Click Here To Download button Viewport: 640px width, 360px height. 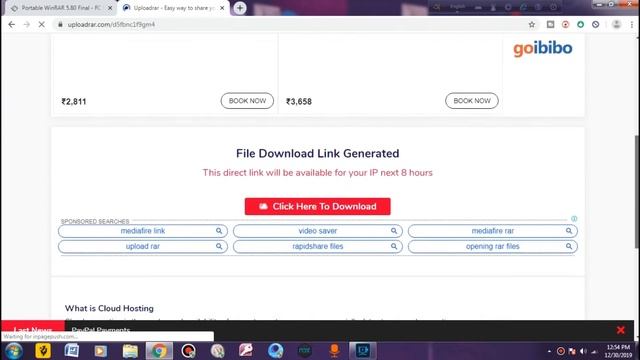click(x=318, y=207)
